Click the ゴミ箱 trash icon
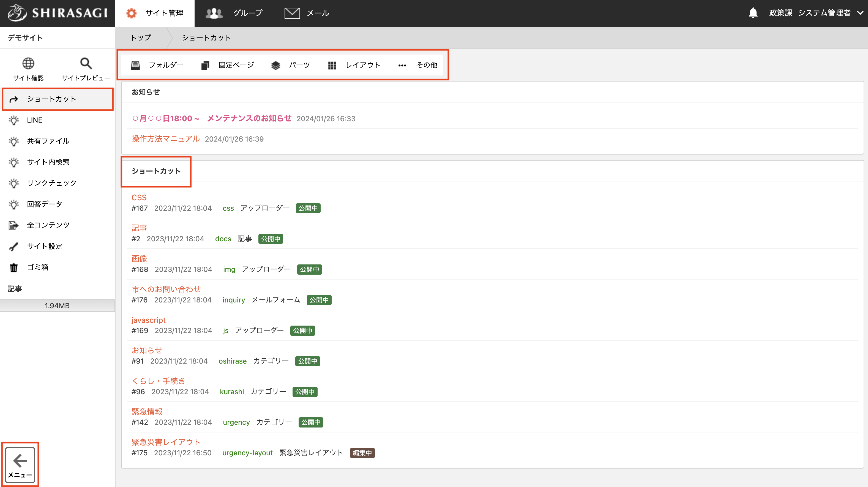This screenshot has height=487, width=868. click(13, 267)
